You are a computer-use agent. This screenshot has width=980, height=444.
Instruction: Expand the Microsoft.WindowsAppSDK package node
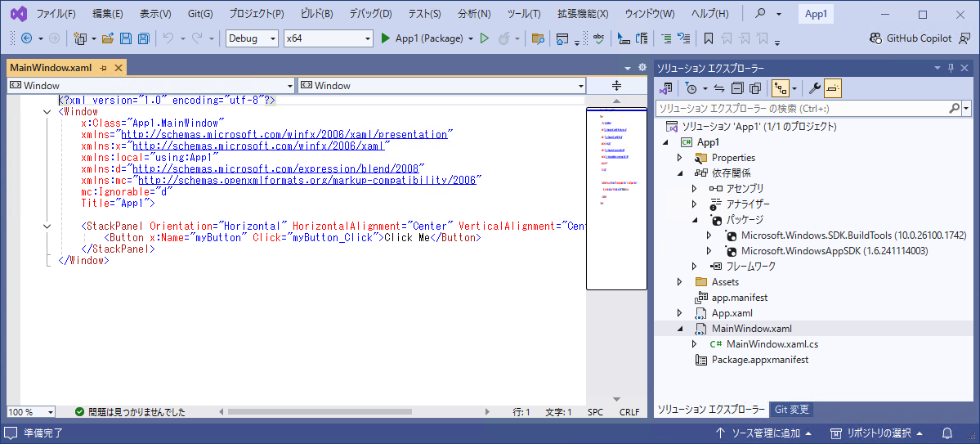[709, 251]
